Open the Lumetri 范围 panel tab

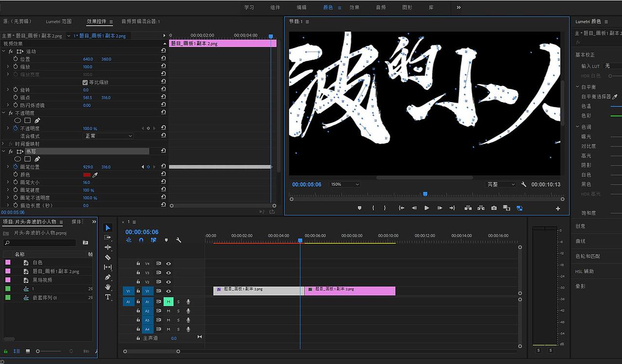[x=59, y=21]
